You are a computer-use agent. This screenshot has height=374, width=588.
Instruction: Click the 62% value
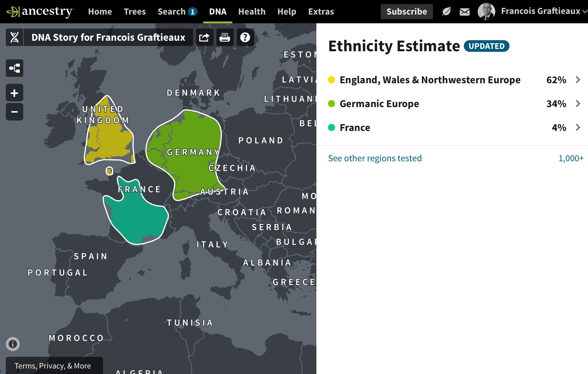coord(556,80)
